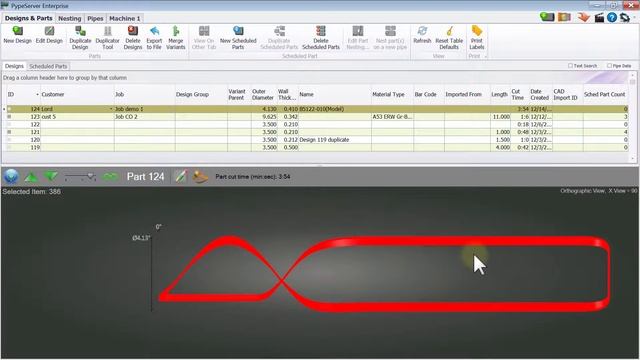Click the black sync arrows icon

pyautogui.click(x=625, y=18)
